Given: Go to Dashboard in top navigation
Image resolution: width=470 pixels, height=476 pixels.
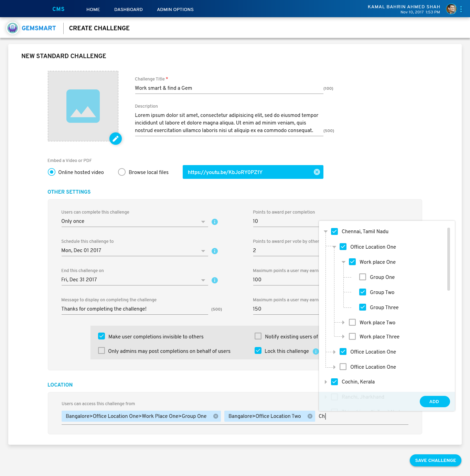Looking at the screenshot, I should point(128,9).
